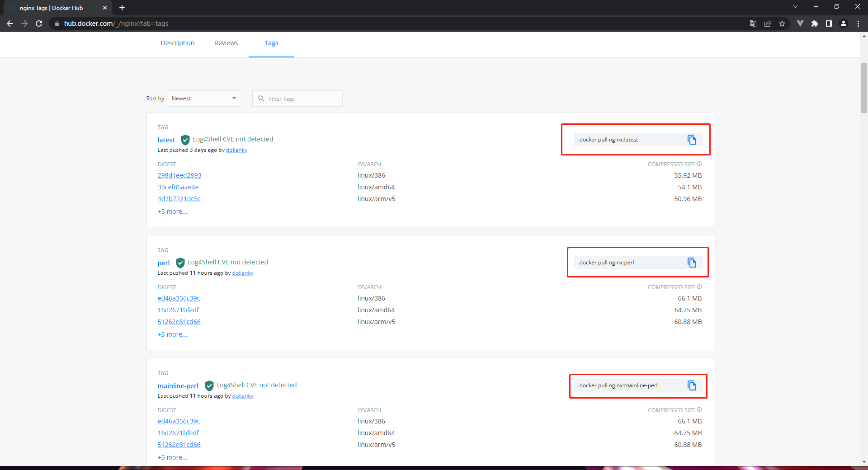
Task: View the site lock information icon
Action: [x=57, y=23]
